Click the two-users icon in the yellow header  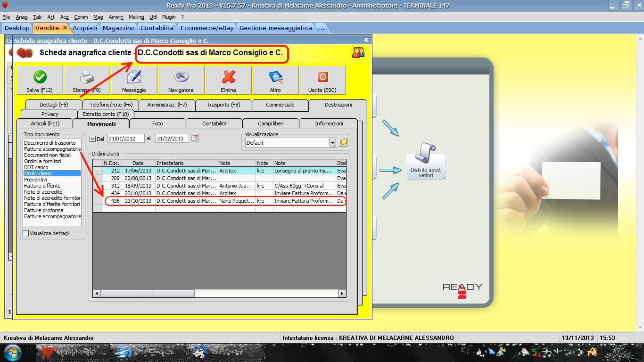(358, 52)
